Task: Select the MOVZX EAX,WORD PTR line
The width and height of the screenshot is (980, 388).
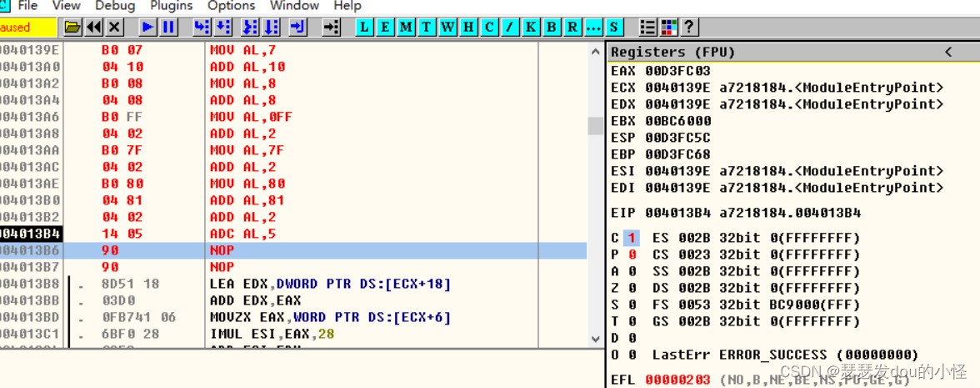Action: [330, 317]
